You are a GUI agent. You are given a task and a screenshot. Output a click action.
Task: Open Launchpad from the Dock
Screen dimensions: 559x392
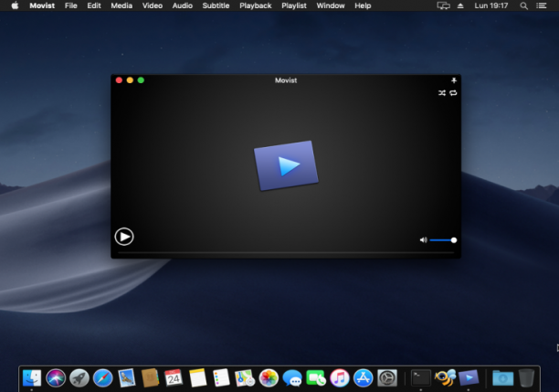click(x=79, y=378)
